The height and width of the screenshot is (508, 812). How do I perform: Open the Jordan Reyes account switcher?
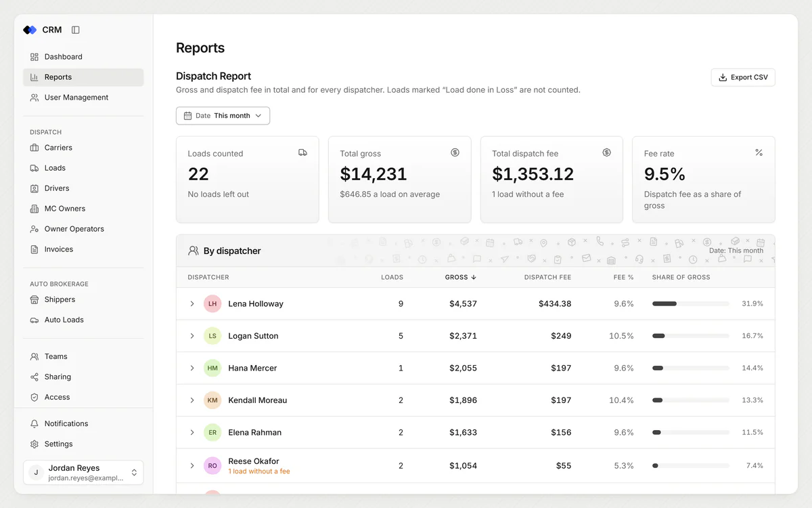[83, 473]
